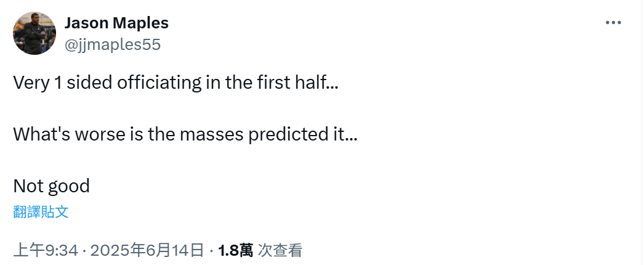The width and height of the screenshot is (644, 265).
Task: Click the word "Very" starting the tweet
Action: [x=30, y=83]
